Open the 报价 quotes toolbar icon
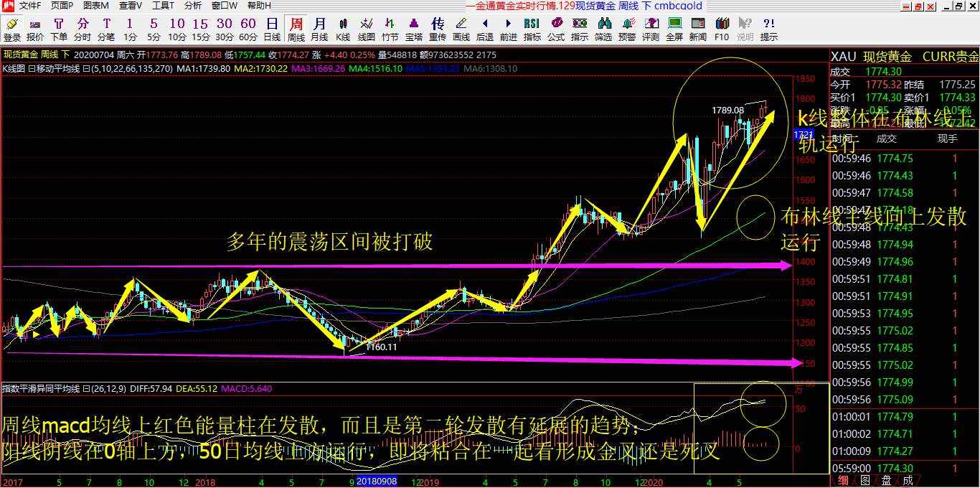The height and width of the screenshot is (488, 980). (x=35, y=29)
